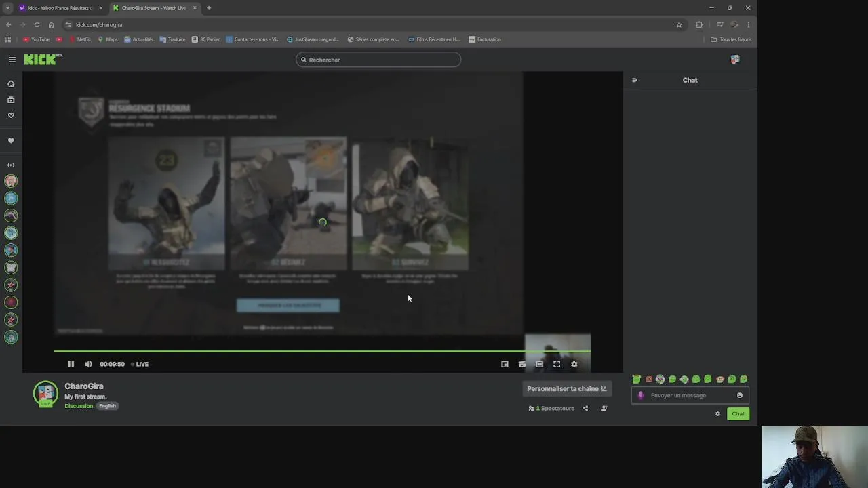Image resolution: width=868 pixels, height=488 pixels.
Task: Open the Browse icon in the sidebar
Action: click(x=11, y=100)
